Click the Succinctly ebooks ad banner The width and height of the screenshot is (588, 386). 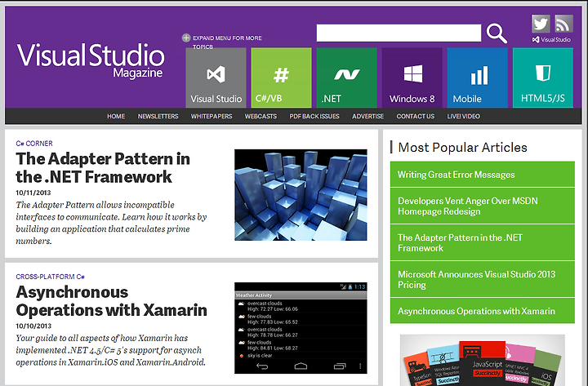point(483,360)
